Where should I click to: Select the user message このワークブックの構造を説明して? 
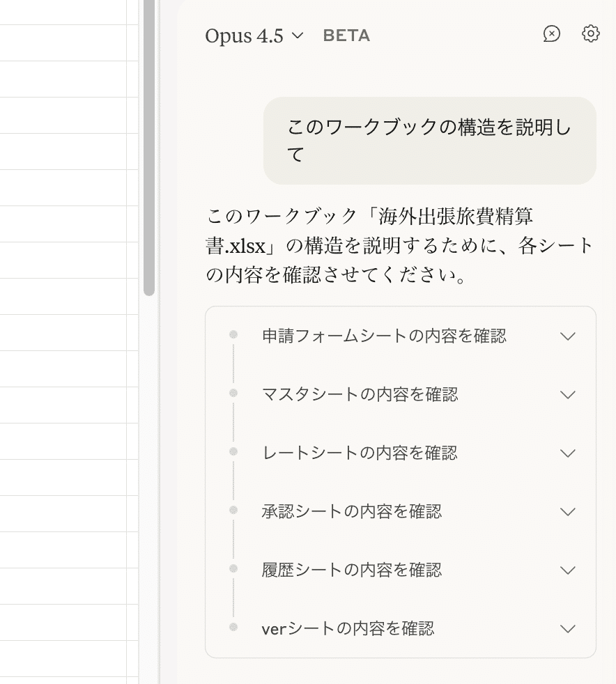[x=429, y=141]
